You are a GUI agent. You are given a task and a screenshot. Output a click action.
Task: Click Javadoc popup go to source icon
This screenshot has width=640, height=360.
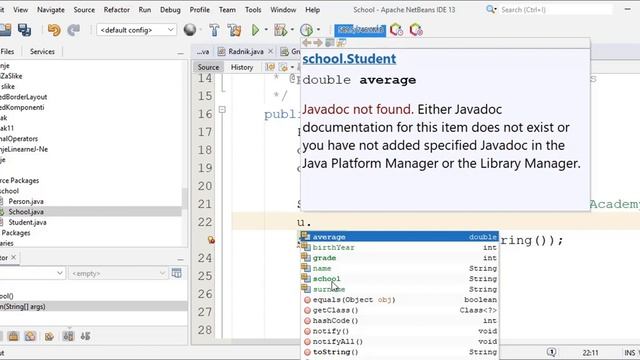click(341, 42)
